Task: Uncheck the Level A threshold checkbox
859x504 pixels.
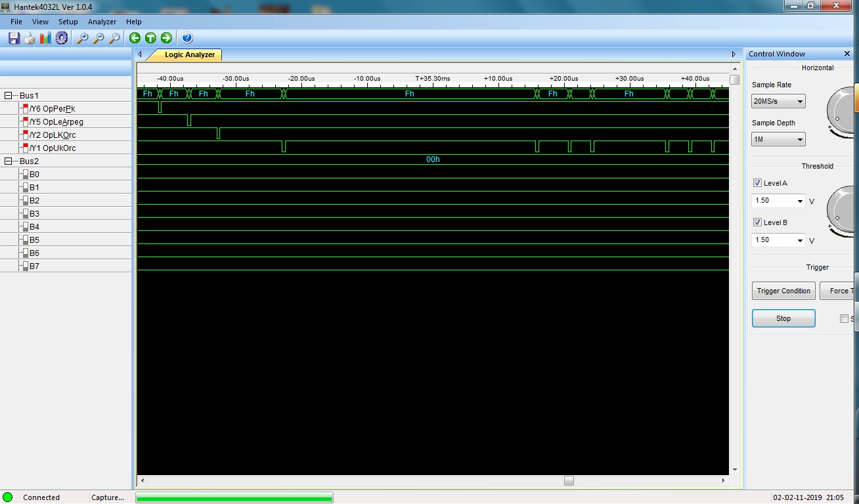Action: 758,183
